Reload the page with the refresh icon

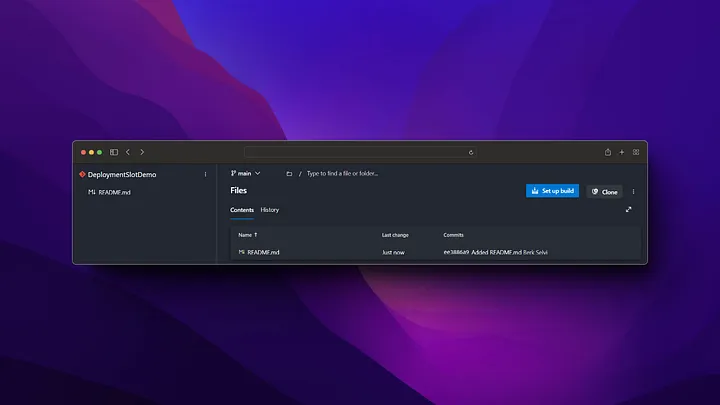(x=471, y=152)
